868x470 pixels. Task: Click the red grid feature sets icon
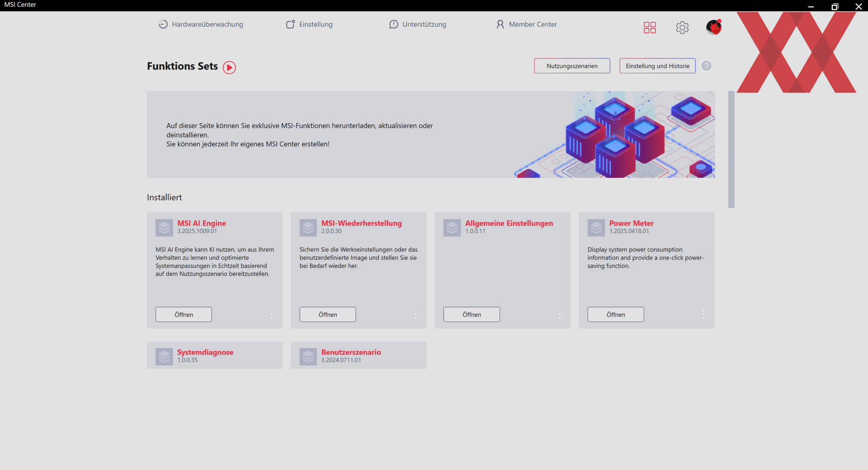650,28
